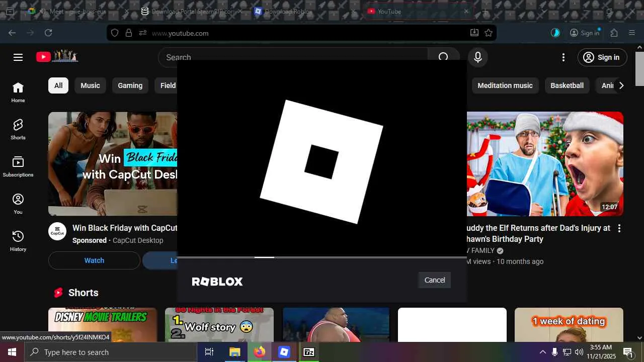Open the tracking protection shield icon
This screenshot has width=644, height=362.
pyautogui.click(x=115, y=33)
